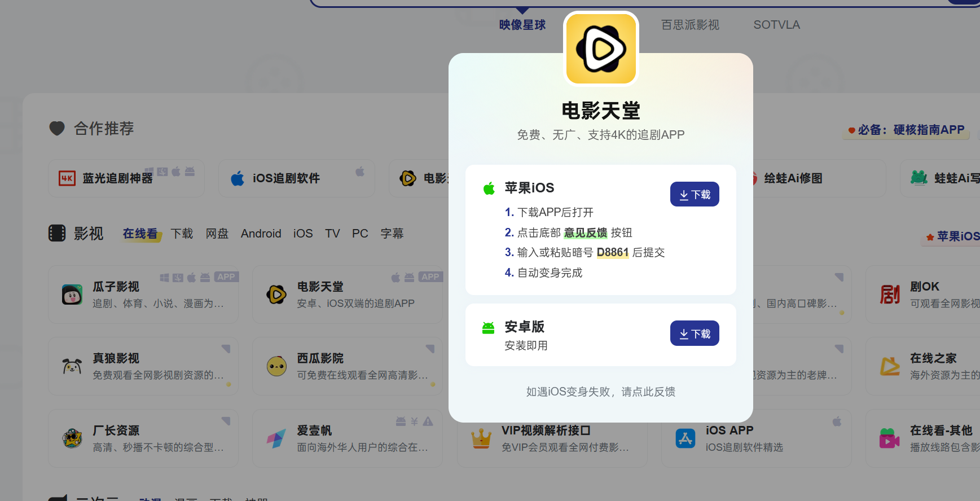Click the frog icon on 蛙蛙Ai写 card
The image size is (980, 501).
tap(919, 178)
